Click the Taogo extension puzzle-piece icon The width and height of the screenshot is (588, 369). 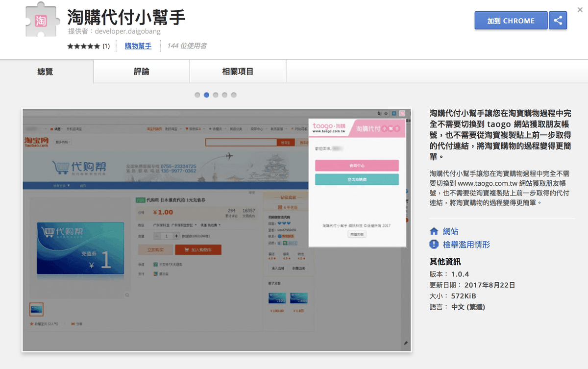[x=42, y=21]
